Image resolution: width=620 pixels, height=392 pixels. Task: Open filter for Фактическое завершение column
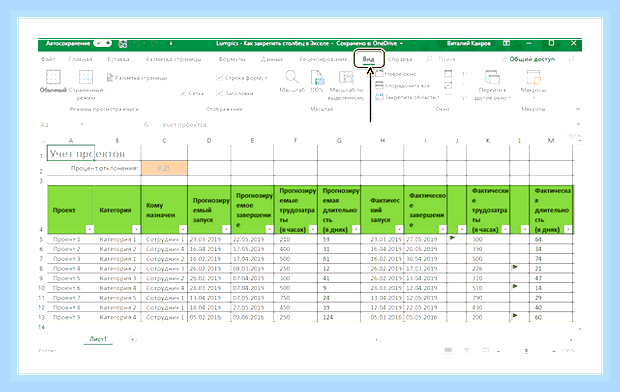pyautogui.click(x=442, y=229)
